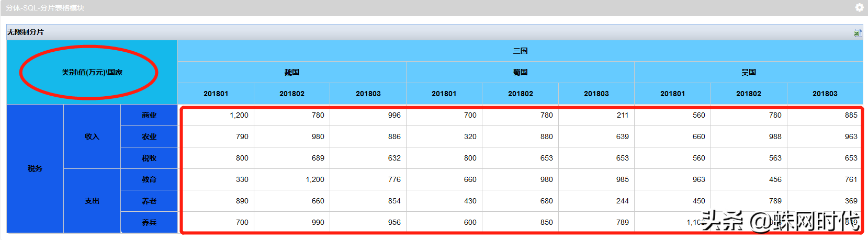The height and width of the screenshot is (240, 868).
Task: Select the 430 cell in the 养老 row
Action: coord(444,201)
